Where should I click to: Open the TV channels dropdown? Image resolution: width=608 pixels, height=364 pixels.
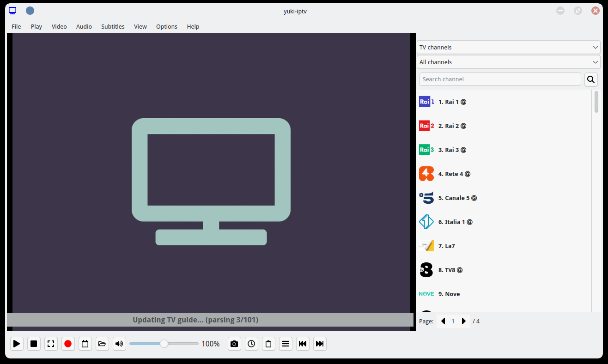[x=509, y=47]
